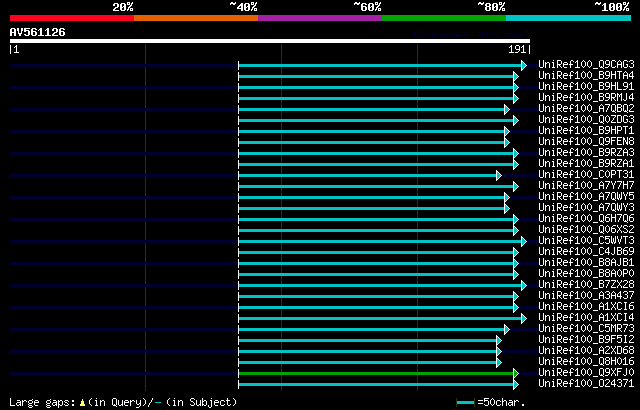Select the UniRef100_B8A0P0 label
640x410 pixels.
[586, 274]
